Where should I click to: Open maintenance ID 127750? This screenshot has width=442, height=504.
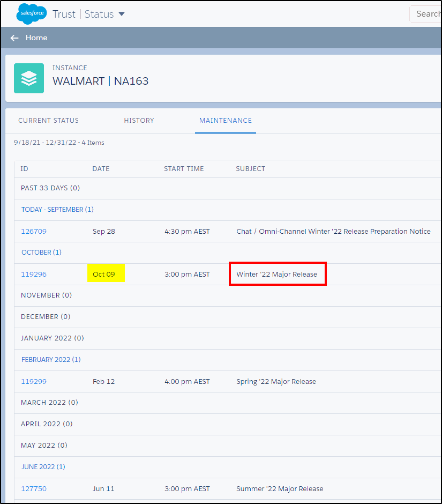click(34, 489)
